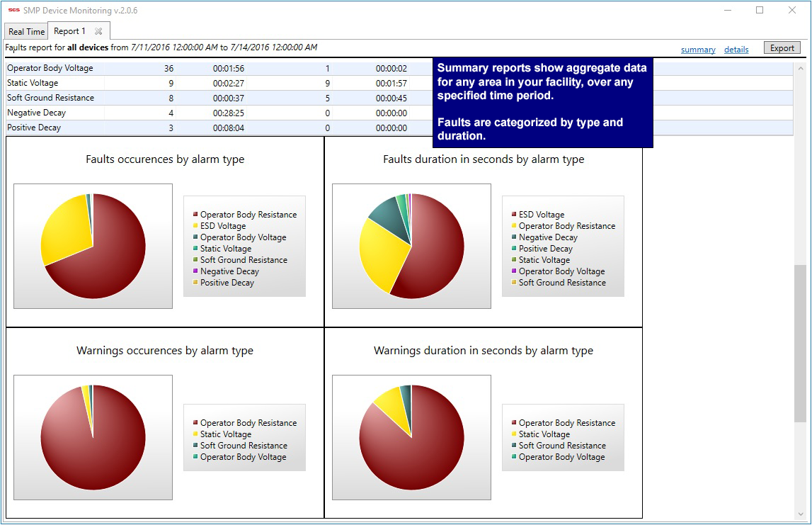This screenshot has width=812, height=525.
Task: Switch to the Real Time tab
Action: pyautogui.click(x=26, y=32)
